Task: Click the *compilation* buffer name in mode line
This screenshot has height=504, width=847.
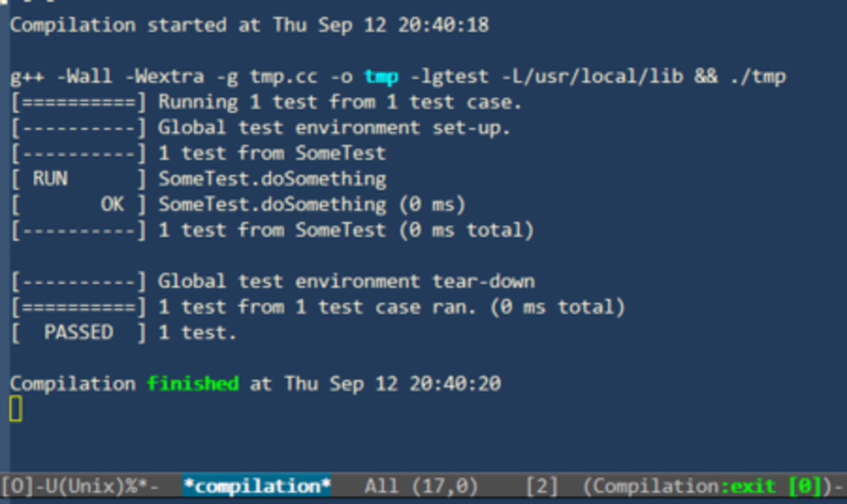Action: 257,486
